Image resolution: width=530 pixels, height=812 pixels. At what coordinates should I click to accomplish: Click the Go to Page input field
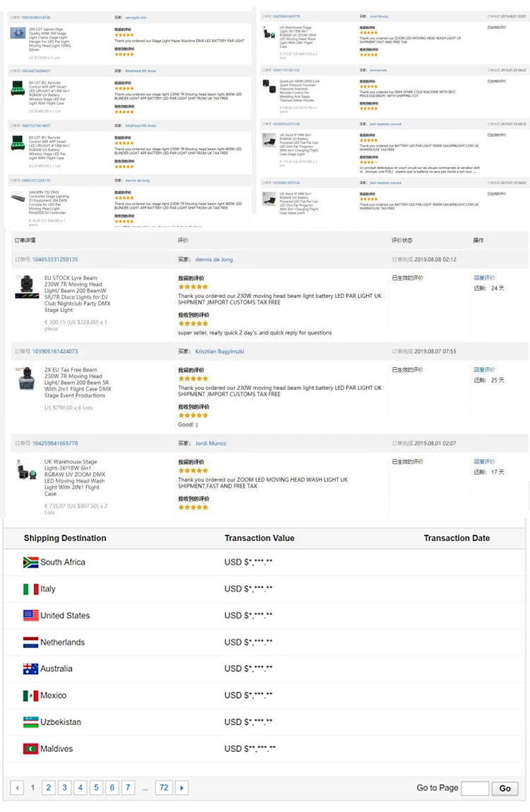point(475,789)
